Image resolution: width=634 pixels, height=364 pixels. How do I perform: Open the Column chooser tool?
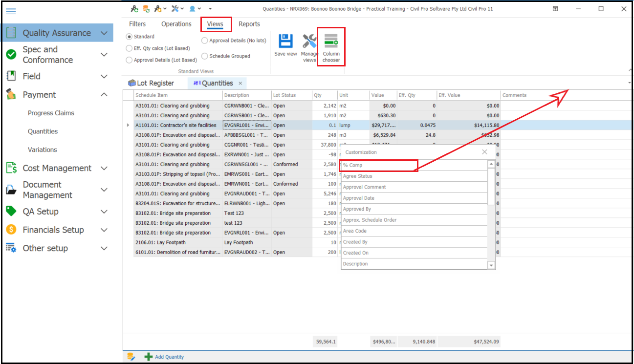coord(331,47)
